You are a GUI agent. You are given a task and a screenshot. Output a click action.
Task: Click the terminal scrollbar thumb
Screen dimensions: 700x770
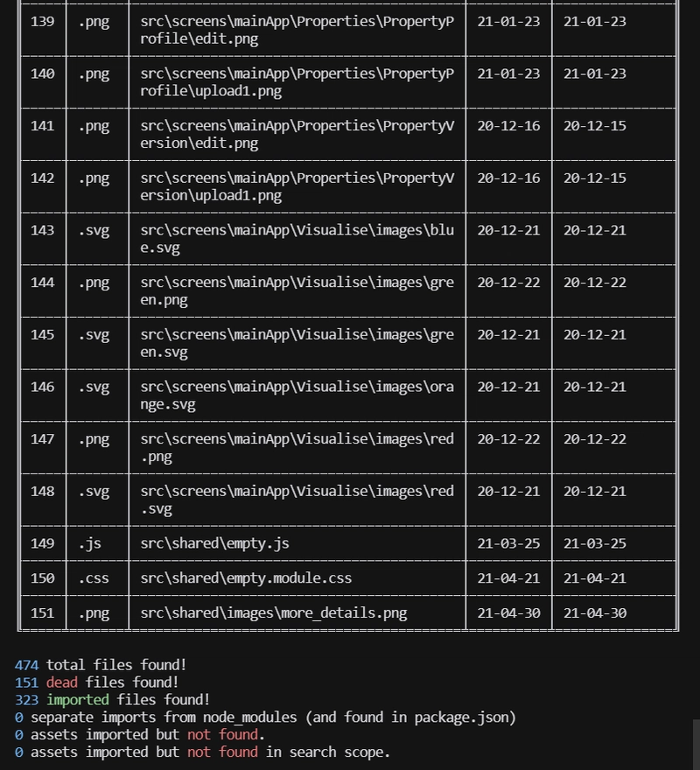tap(696, 745)
